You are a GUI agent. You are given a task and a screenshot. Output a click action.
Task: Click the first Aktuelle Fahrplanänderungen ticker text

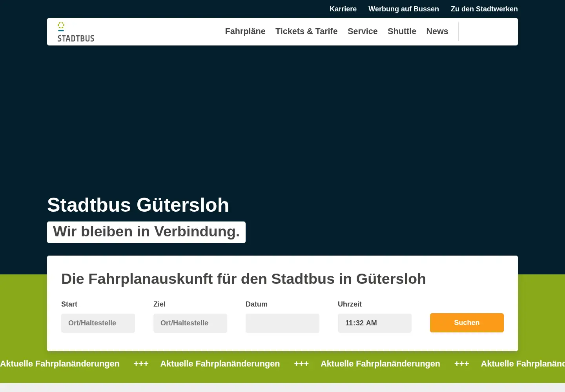60,364
